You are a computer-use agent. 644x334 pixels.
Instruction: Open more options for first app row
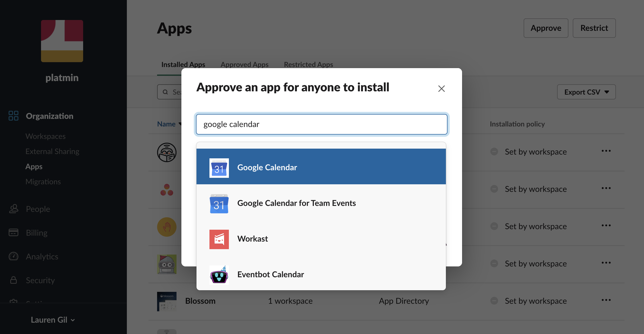606,151
